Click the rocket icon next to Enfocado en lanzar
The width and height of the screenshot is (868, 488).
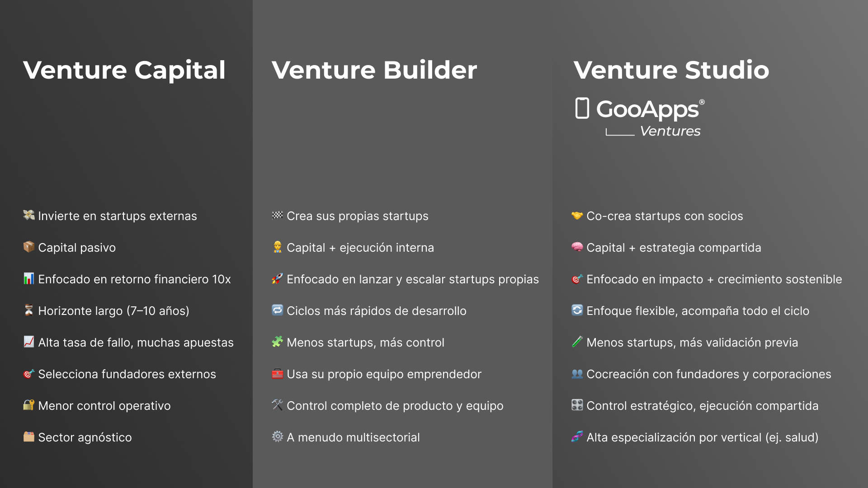pyautogui.click(x=277, y=279)
